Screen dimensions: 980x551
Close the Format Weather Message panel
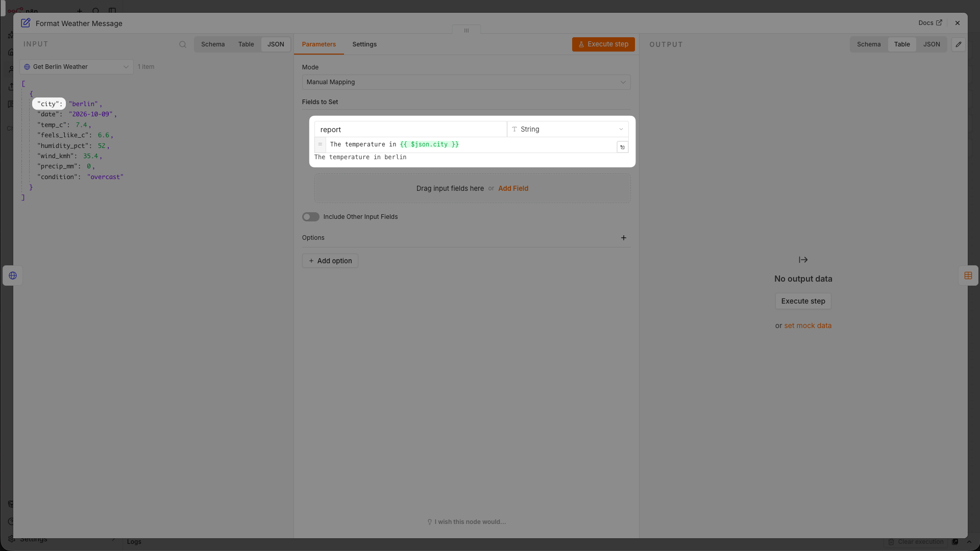958,23
